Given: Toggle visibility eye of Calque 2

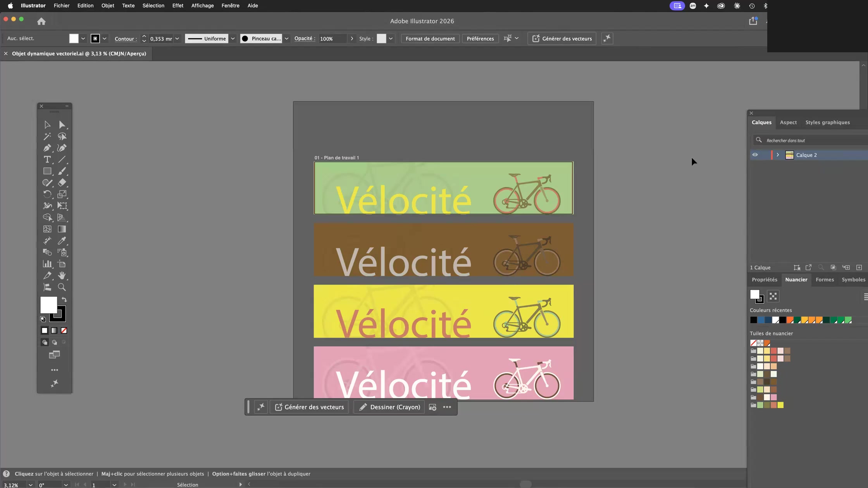Looking at the screenshot, I should [x=755, y=155].
